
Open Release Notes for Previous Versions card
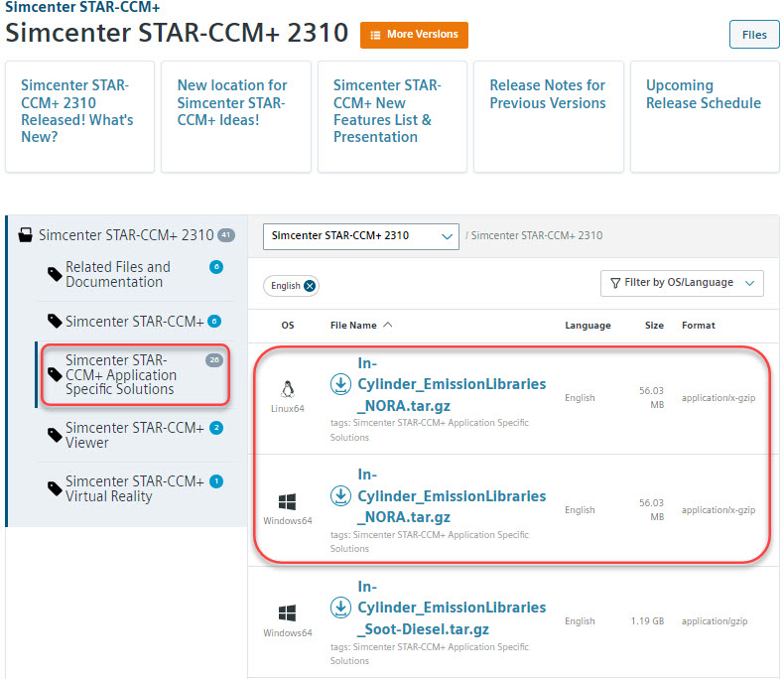coord(548,94)
